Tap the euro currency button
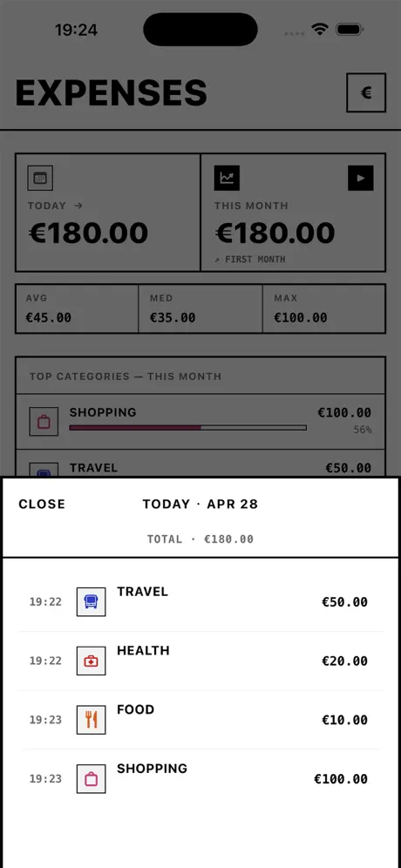The image size is (401, 868). tap(365, 92)
